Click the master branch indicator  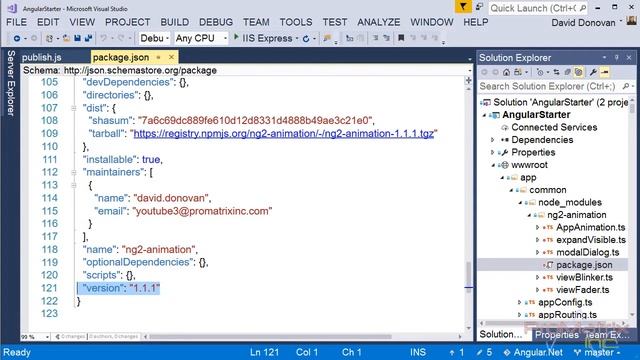(x=597, y=352)
